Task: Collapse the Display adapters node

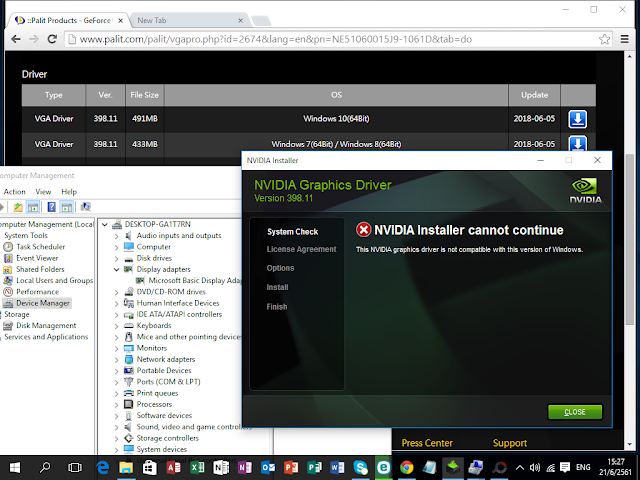Action: click(116, 269)
